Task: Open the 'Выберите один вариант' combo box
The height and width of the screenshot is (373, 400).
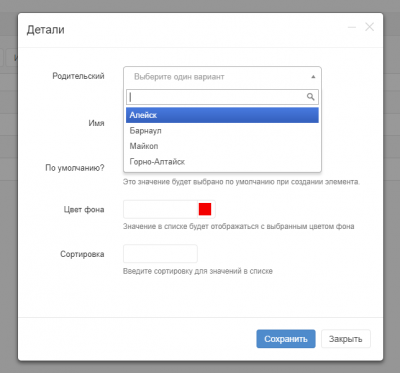Action: [x=222, y=77]
